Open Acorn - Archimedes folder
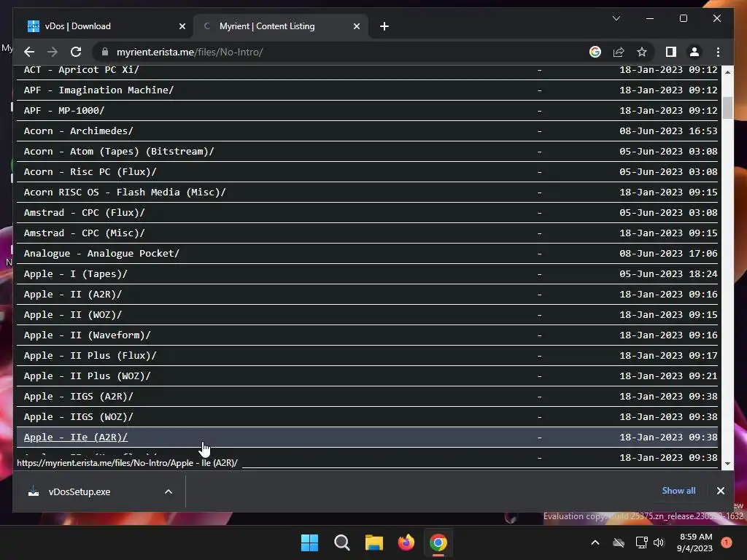Viewport: 747px width, 560px height. [x=79, y=131]
